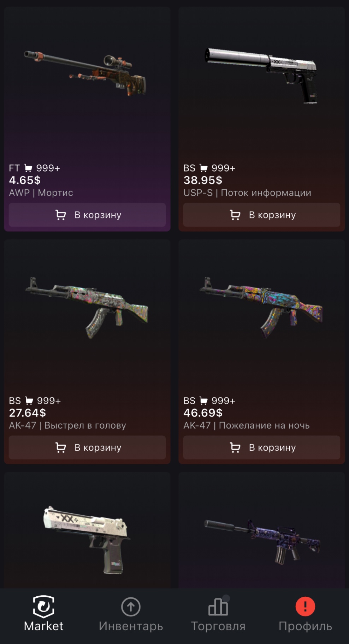Open the Market tab icon
The width and height of the screenshot is (349, 644).
[x=43, y=607]
